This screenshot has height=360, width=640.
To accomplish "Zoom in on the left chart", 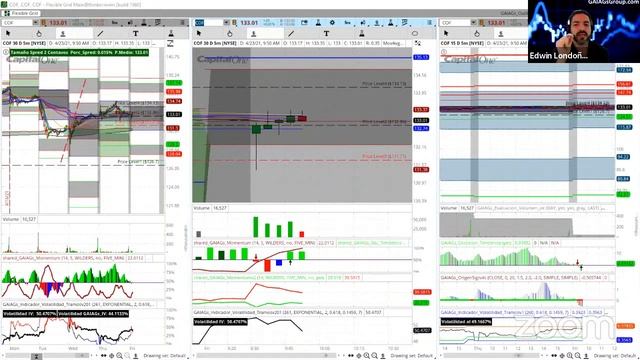I will click(x=119, y=356).
